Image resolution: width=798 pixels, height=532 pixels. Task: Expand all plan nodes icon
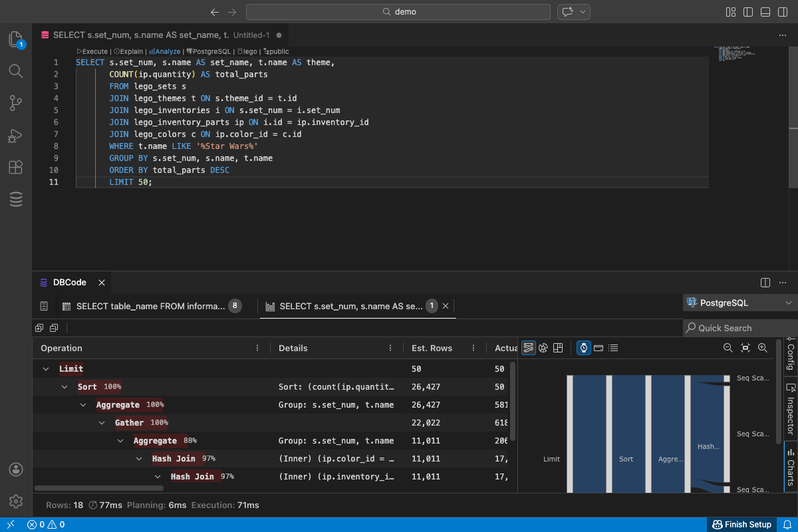click(x=39, y=328)
